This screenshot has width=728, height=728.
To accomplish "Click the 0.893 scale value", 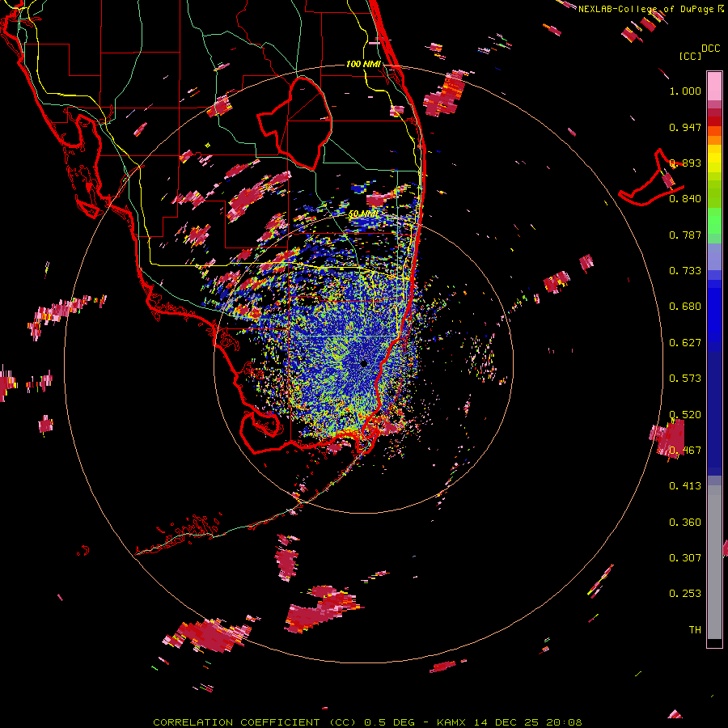I will (x=685, y=163).
